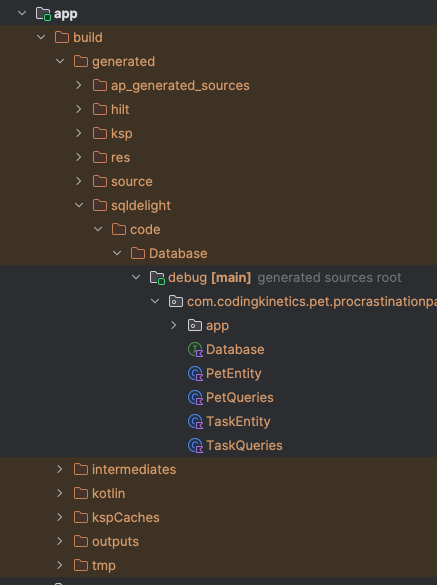The height and width of the screenshot is (585, 437).
Task: Click the TaskEntity class icon
Action: 195,422
